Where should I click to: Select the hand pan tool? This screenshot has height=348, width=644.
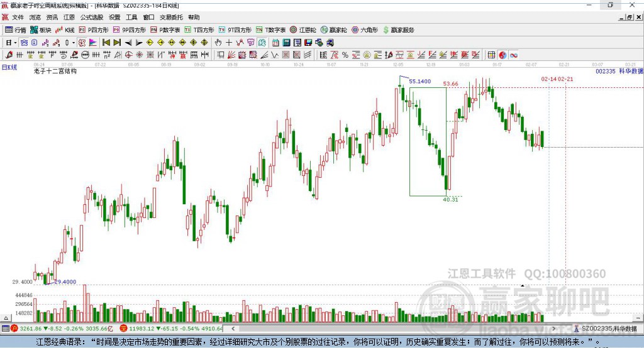(x=218, y=43)
